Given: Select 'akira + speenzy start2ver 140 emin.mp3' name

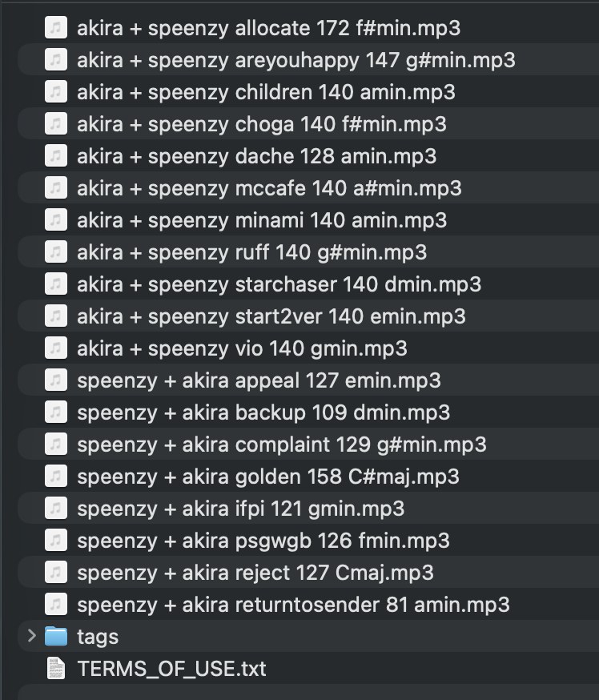Looking at the screenshot, I should tap(271, 316).
